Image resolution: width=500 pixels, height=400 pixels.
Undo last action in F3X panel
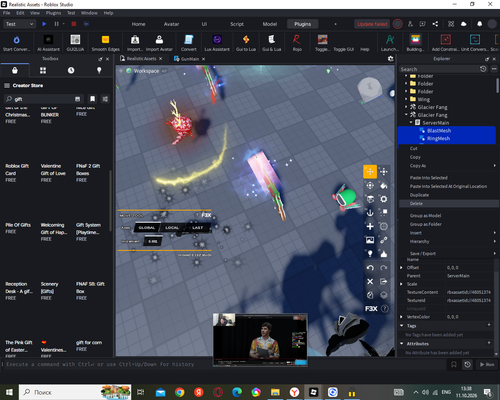pyautogui.click(x=370, y=268)
